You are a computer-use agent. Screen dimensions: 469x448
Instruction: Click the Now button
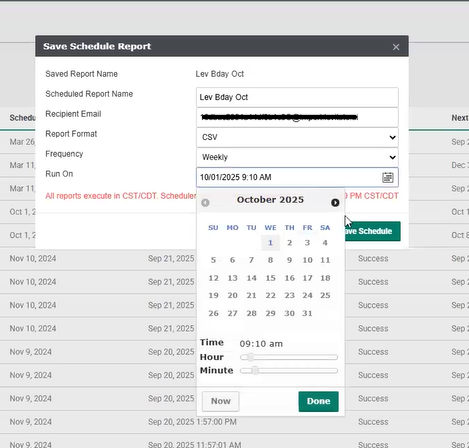(220, 401)
